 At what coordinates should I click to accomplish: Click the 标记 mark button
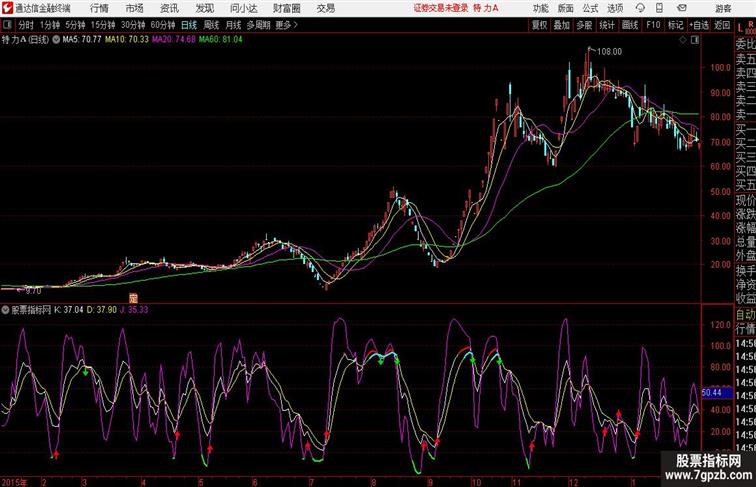(675, 25)
